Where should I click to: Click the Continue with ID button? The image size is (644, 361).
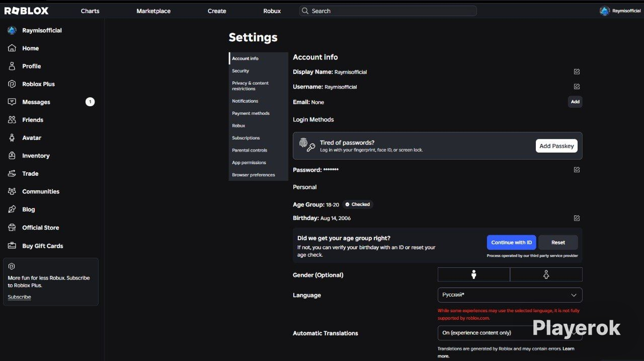pos(512,242)
